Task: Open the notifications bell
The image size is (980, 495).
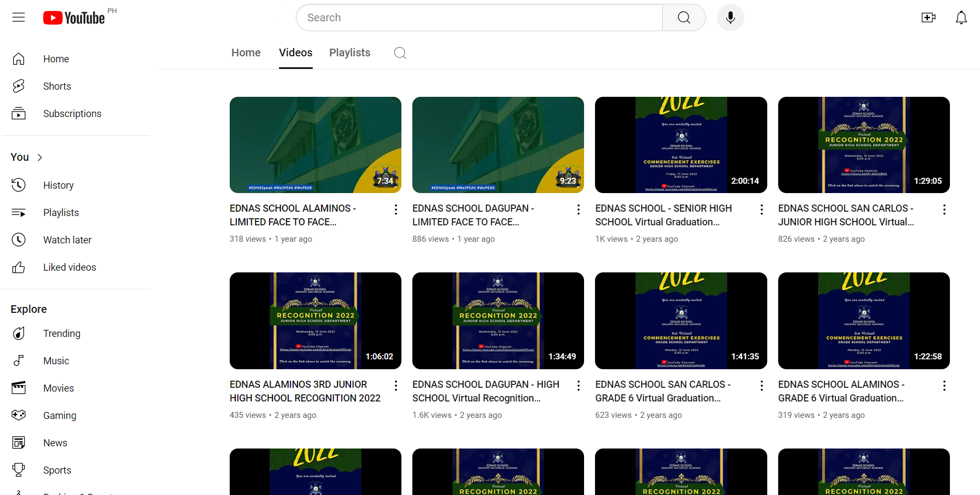Action: tap(961, 18)
